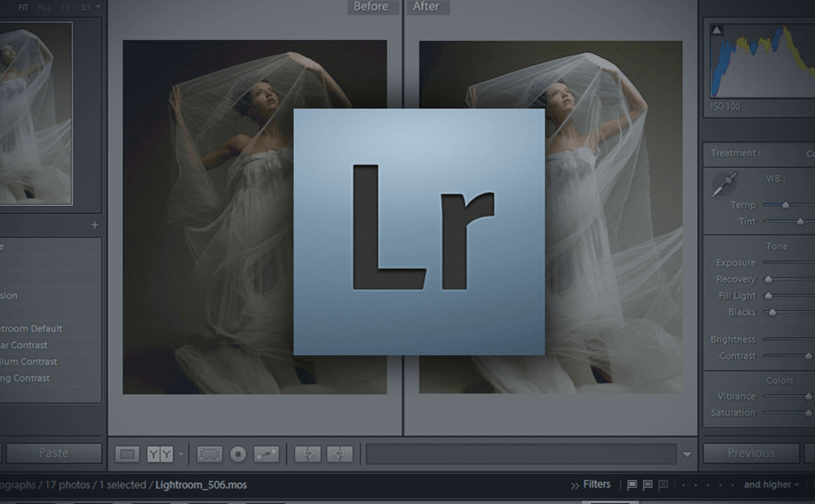Click the Brightness slider track
The image size is (815, 504).
pyautogui.click(x=788, y=339)
